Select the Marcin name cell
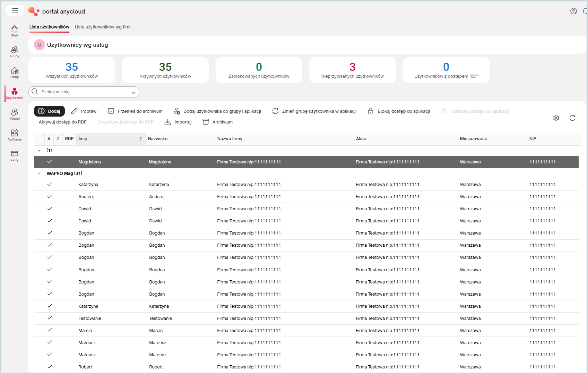588x374 pixels. [x=85, y=331]
